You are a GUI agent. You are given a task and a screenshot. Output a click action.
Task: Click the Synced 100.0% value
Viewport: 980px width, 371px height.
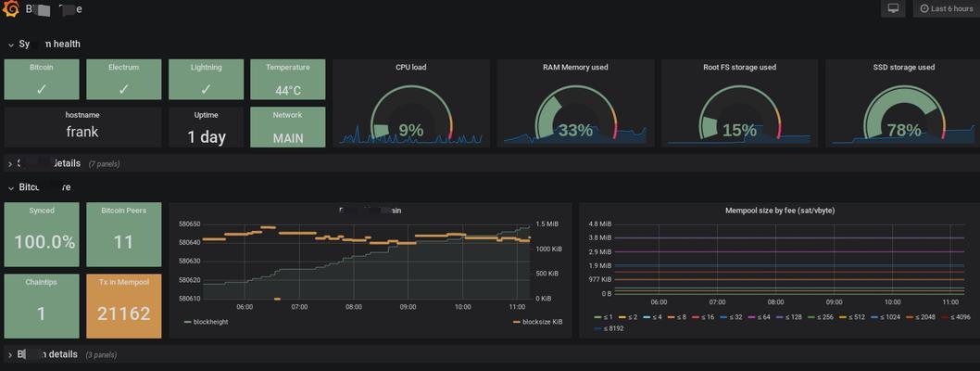44,241
